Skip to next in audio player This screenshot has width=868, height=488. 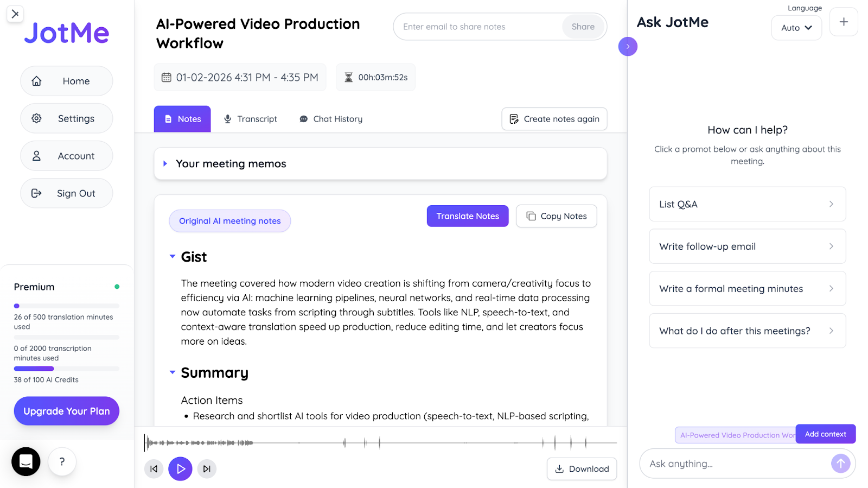point(207,468)
